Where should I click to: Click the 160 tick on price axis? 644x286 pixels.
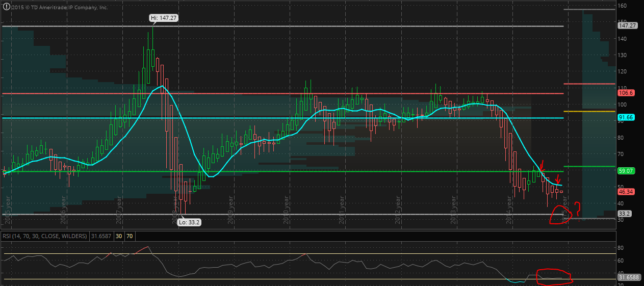click(x=622, y=6)
